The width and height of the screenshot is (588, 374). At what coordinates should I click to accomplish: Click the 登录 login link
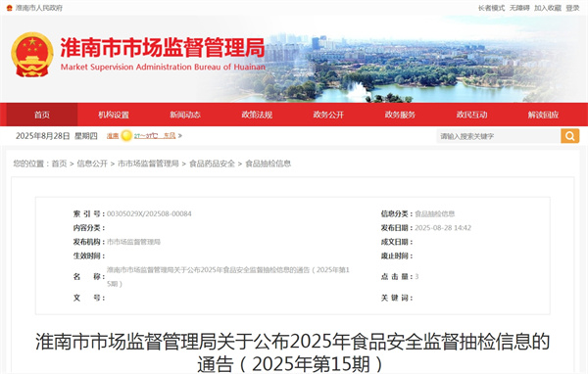click(572, 8)
